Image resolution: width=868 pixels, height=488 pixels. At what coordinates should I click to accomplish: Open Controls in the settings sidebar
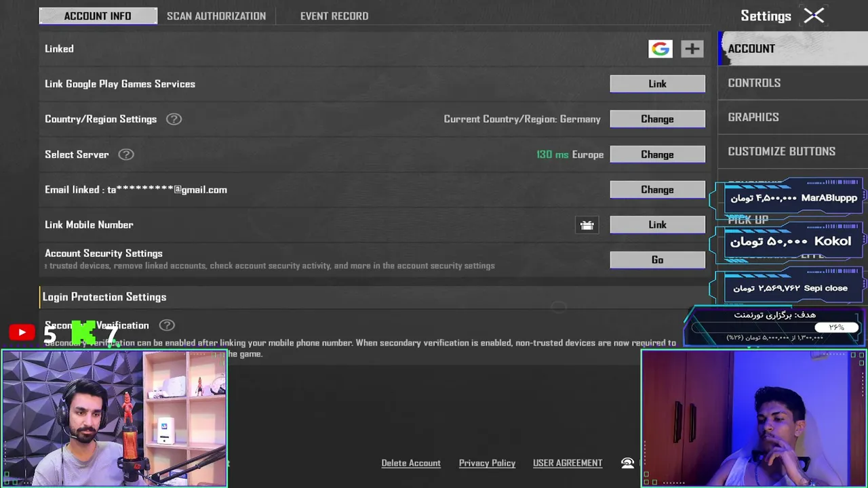click(x=793, y=83)
